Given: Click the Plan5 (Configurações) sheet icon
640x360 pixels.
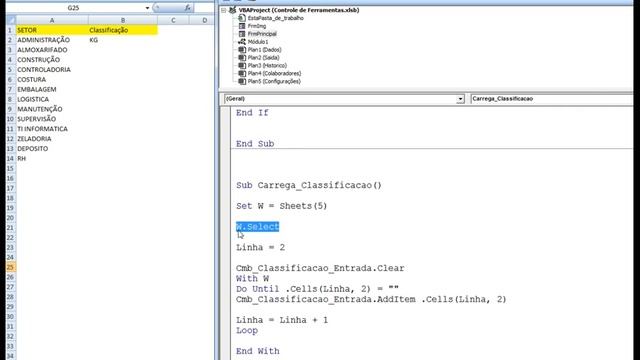Looking at the screenshot, I should (242, 81).
